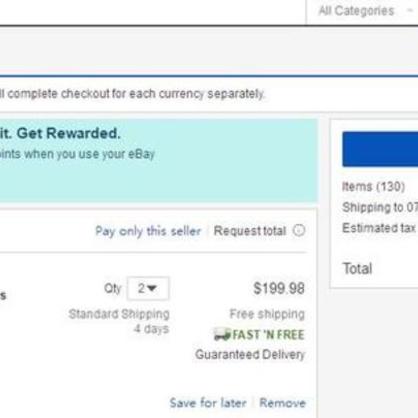Click the All Categories dropdown arrow
Image resolution: width=418 pixels, height=418 pixels.
[410, 11]
